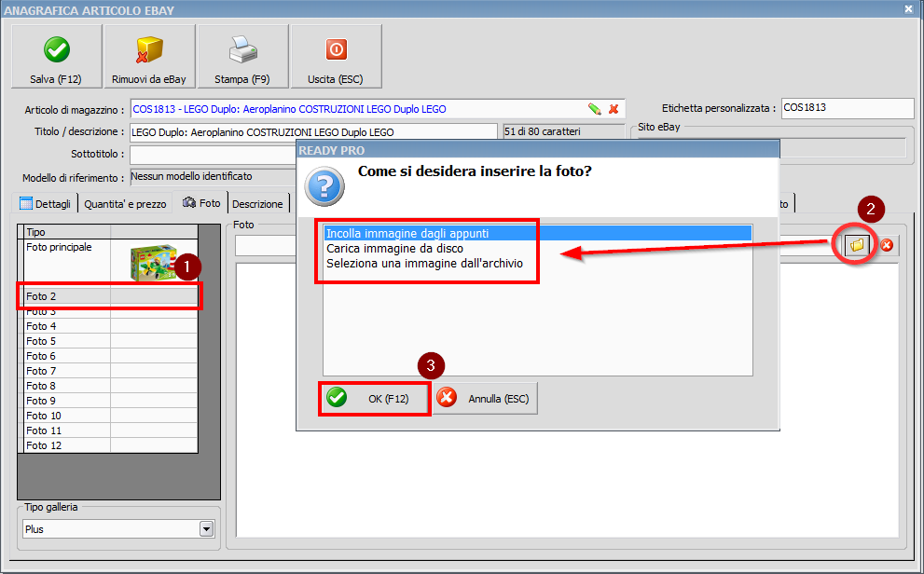Click the yellow folder browse photo icon
Viewport: 924px width, 574px height.
coord(856,245)
